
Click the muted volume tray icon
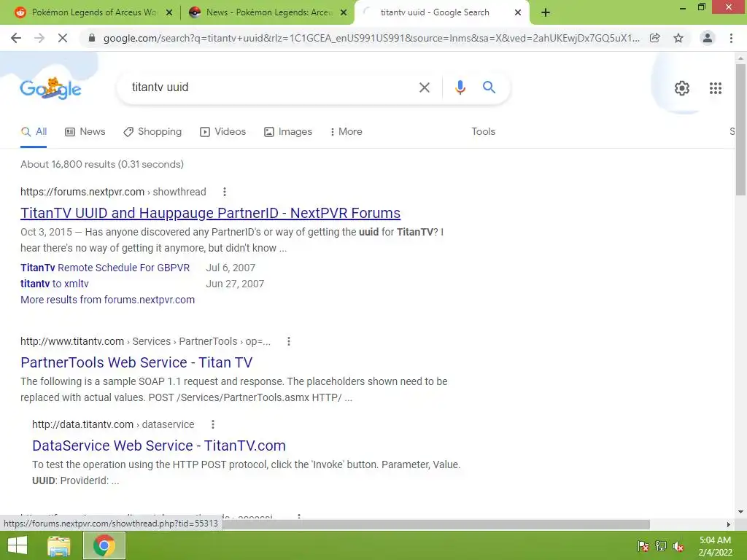[x=678, y=546]
